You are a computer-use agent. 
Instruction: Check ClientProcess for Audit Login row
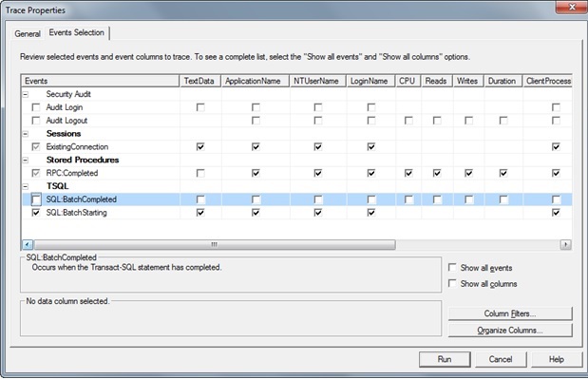click(556, 107)
